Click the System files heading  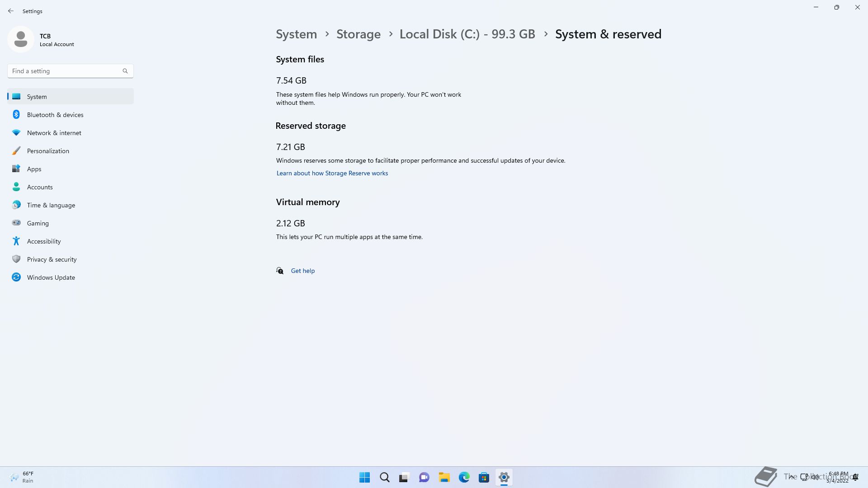point(300,60)
